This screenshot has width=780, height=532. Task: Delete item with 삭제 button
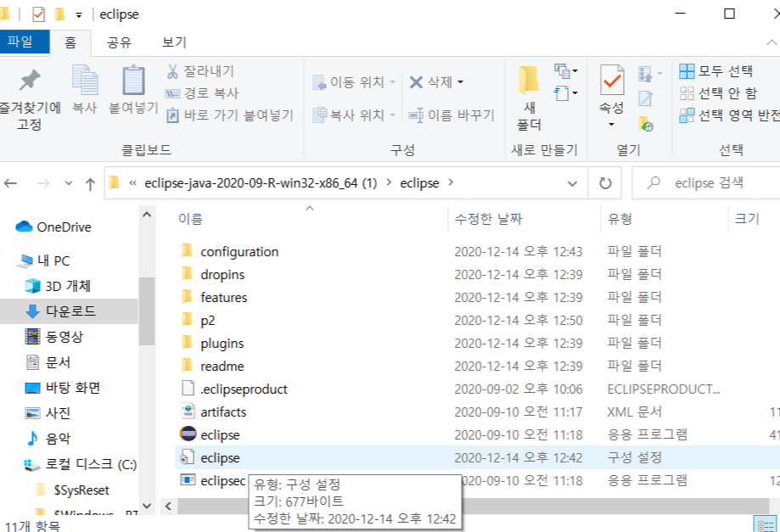coord(431,82)
